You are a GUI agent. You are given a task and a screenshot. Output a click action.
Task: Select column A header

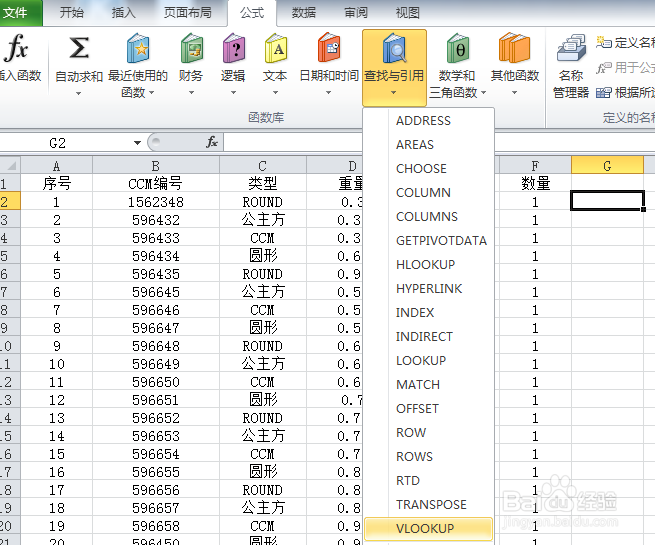(56, 165)
